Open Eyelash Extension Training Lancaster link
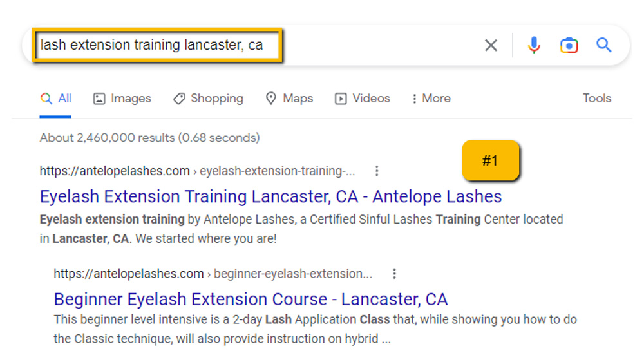 pyautogui.click(x=270, y=196)
